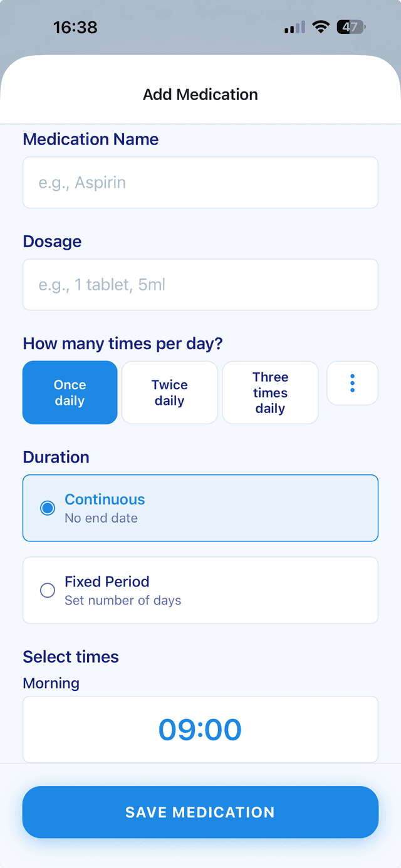Focus the Medication Name input field
The width and height of the screenshot is (401, 868).
(x=200, y=182)
